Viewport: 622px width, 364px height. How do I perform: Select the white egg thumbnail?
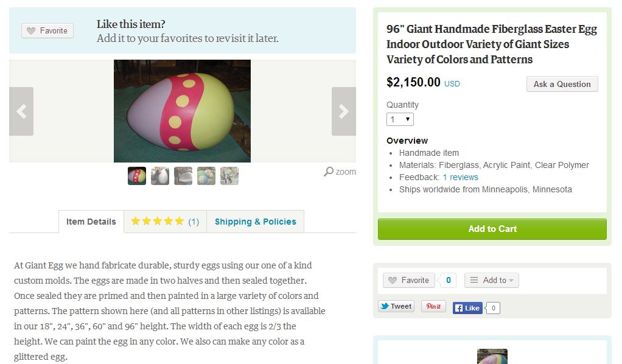coord(160,176)
